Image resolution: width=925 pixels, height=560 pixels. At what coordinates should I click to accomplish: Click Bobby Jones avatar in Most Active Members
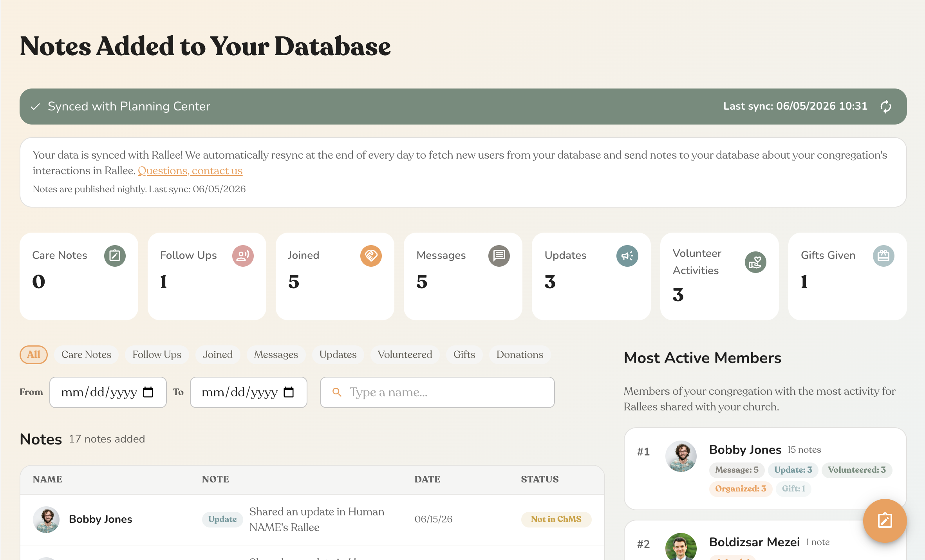[681, 456]
